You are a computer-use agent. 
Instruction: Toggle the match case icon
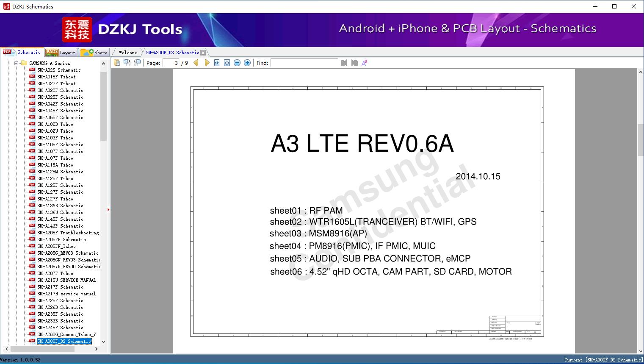365,63
